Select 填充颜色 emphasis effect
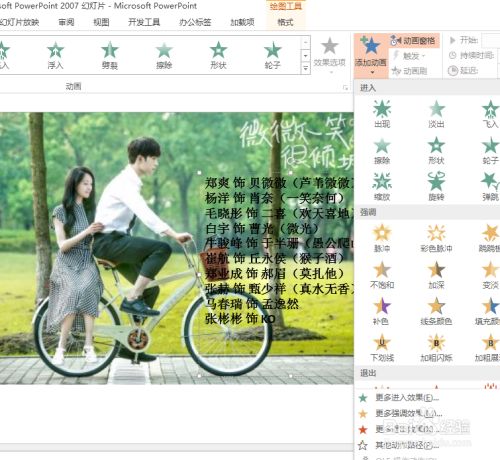This screenshot has height=460, width=500. [x=488, y=311]
